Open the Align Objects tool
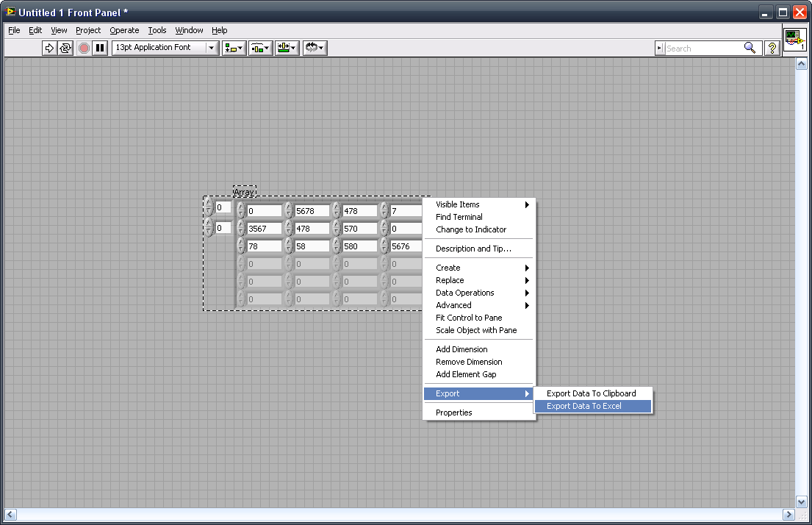 (234, 48)
